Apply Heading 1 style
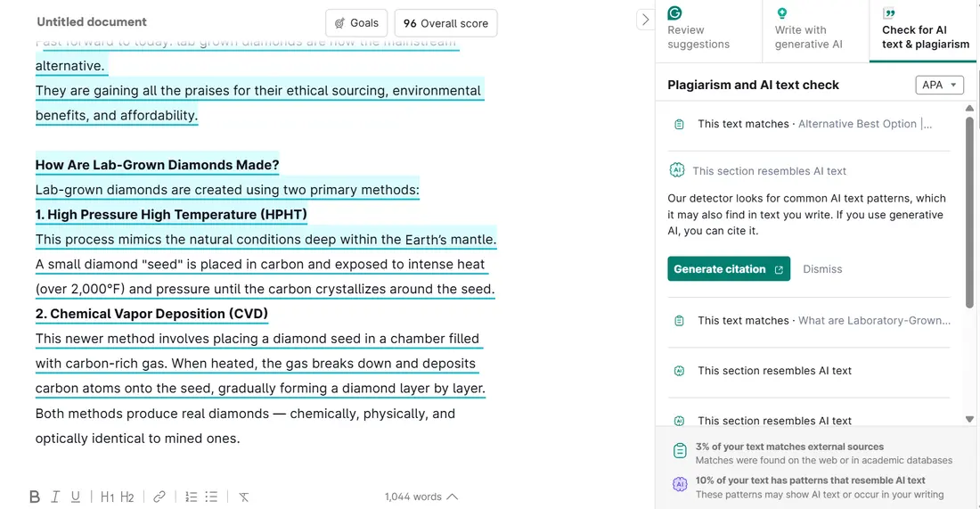Screen dimensions: 980x509 click(x=107, y=497)
